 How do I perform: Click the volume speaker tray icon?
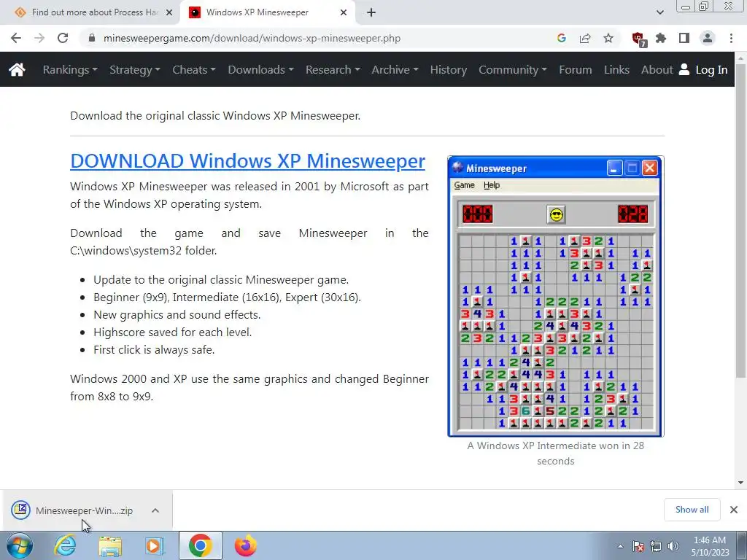pyautogui.click(x=673, y=546)
